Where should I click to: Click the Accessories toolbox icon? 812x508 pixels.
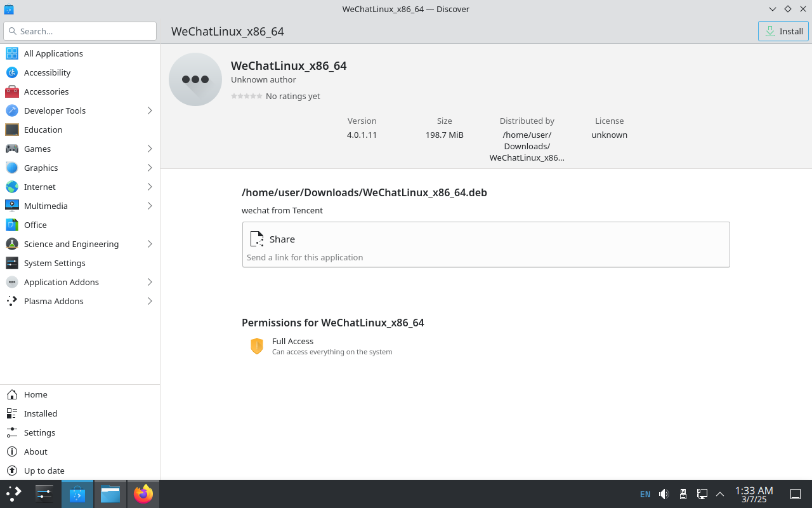tap(12, 91)
